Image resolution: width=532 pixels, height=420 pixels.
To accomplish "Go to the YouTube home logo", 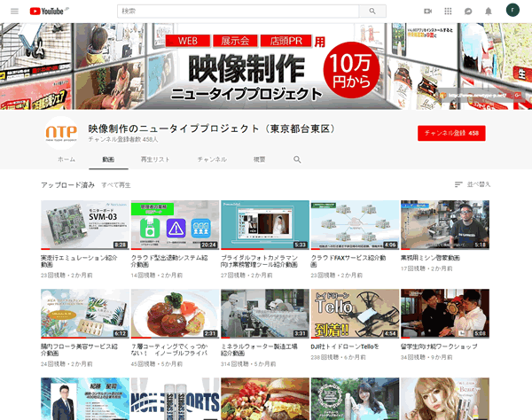I will (x=49, y=12).
